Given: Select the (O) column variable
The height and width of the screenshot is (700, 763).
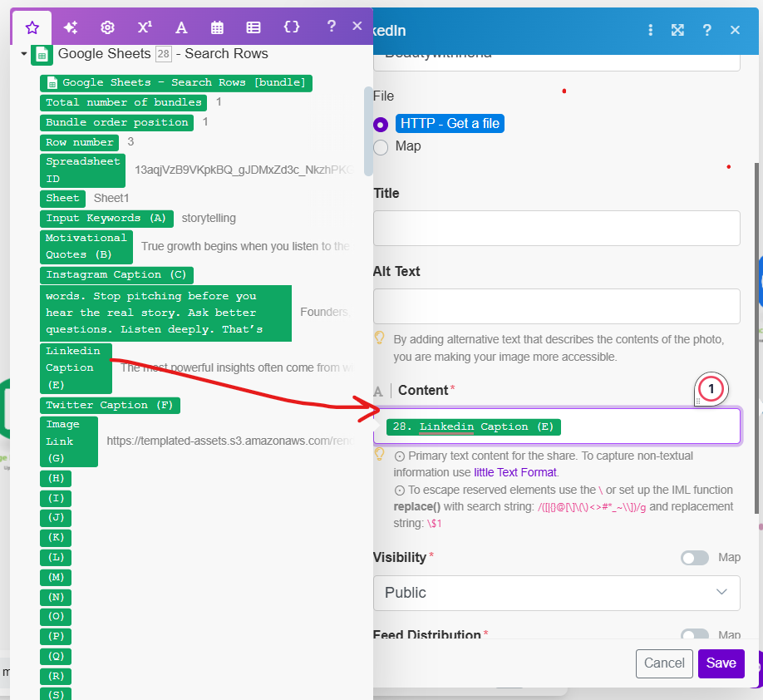Looking at the screenshot, I should coord(56,617).
